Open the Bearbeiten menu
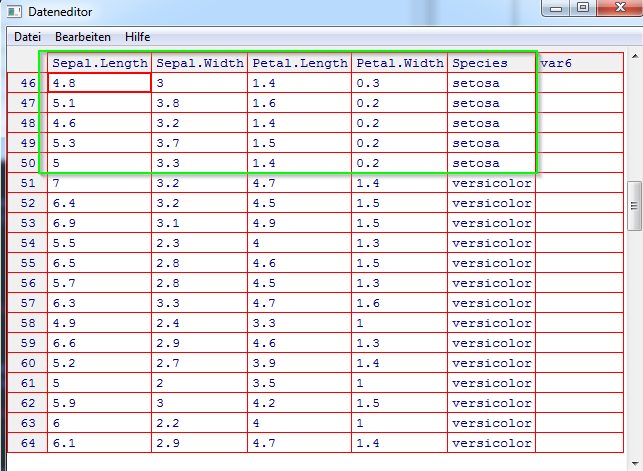Image resolution: width=643 pixels, height=471 pixels. [x=83, y=36]
